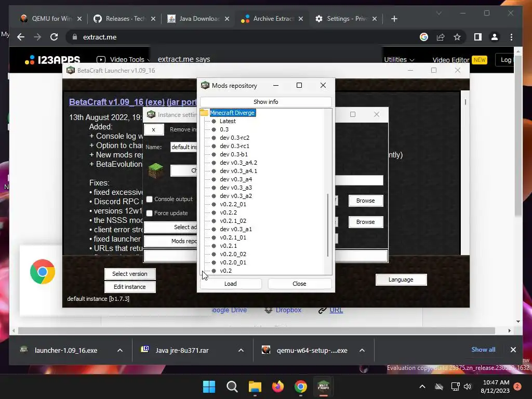Reload the extract.me page
The image size is (532, 399).
pos(54,37)
